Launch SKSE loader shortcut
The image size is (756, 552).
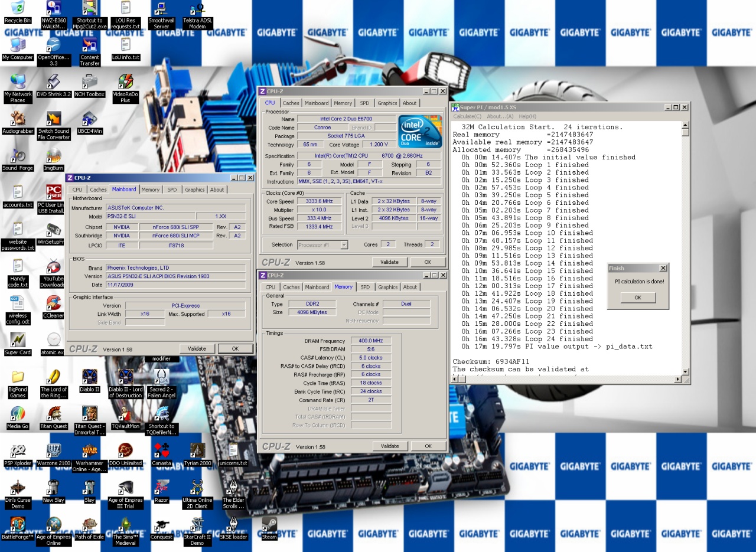pos(233,528)
